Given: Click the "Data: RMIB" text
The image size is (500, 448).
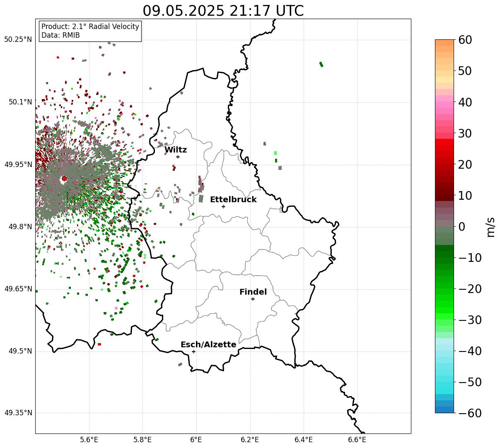Looking at the screenshot, I should tap(60, 36).
